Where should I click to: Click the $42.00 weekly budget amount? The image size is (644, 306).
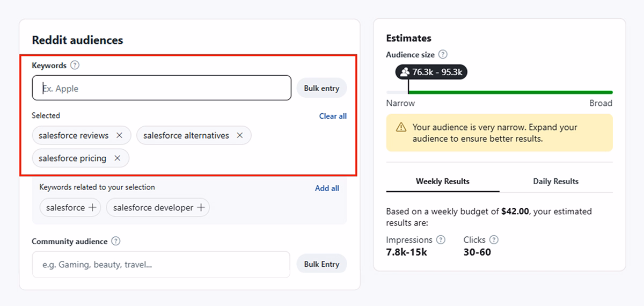[x=515, y=212]
